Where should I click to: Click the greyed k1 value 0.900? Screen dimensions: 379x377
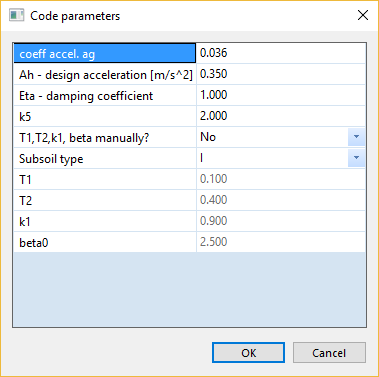tap(281, 221)
